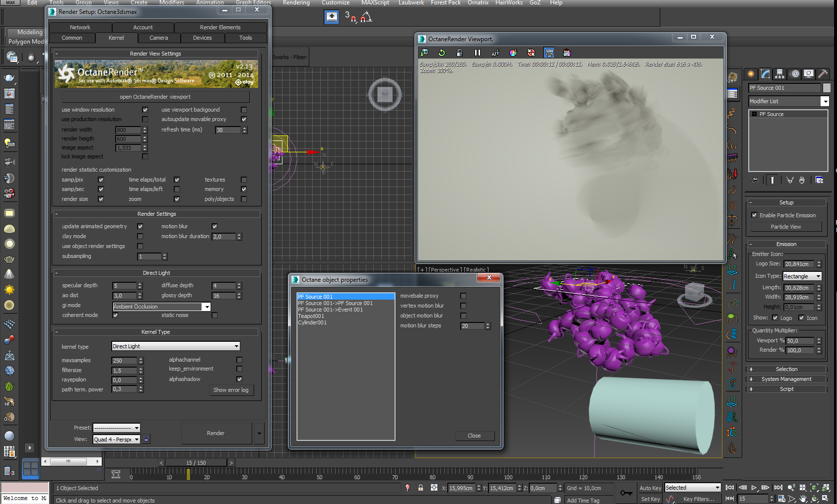Click the Configure Modifier Sets icon

tap(819, 180)
